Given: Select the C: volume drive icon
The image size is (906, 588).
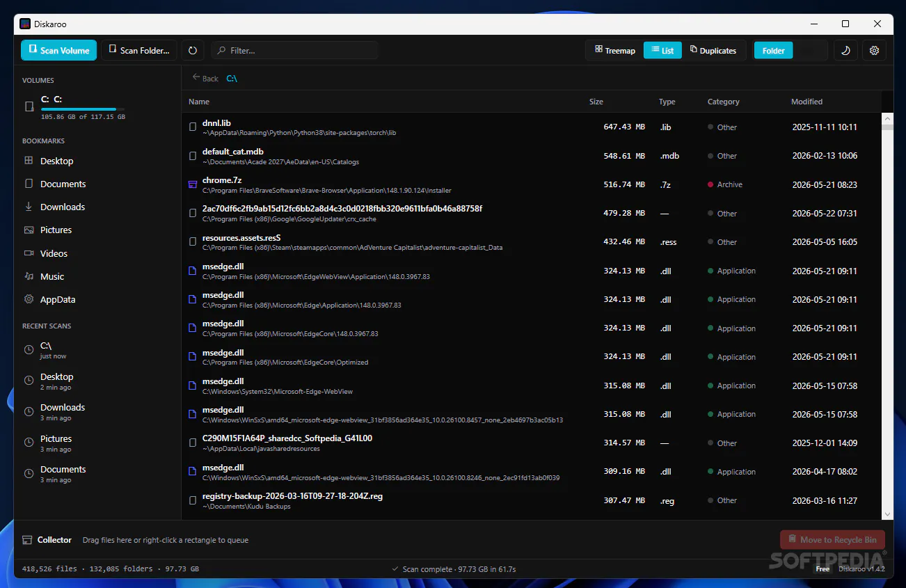Looking at the screenshot, I should click(x=29, y=106).
